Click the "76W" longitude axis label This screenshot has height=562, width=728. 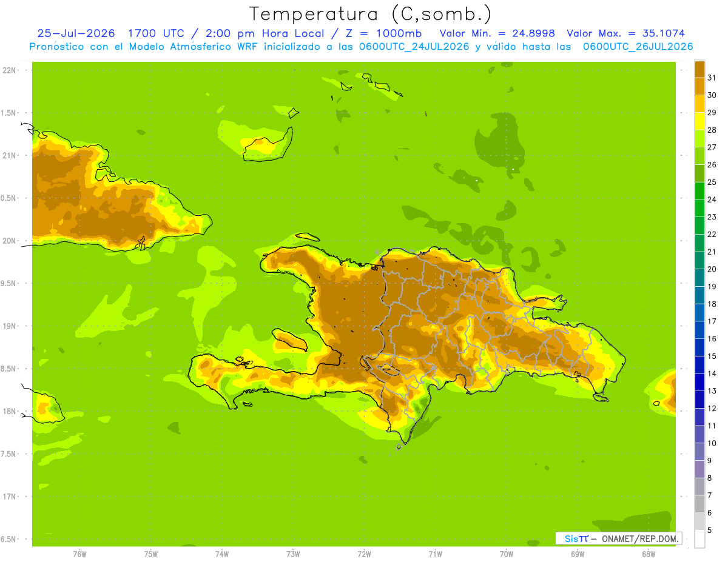click(x=79, y=554)
